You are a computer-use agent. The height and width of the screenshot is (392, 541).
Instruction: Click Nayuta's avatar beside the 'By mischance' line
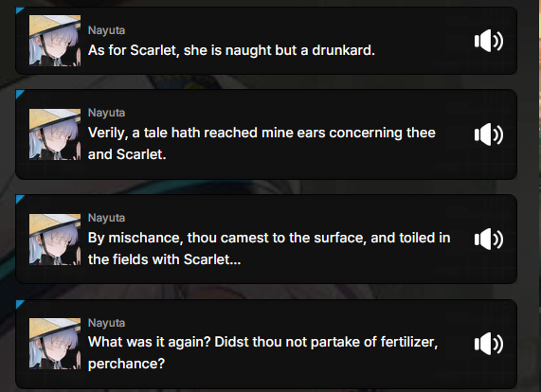[55, 240]
